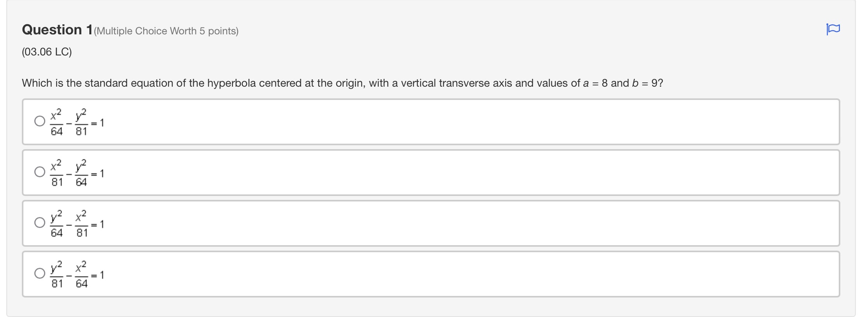Select the radio button for x²/64 − y²/81 = 1
Image resolution: width=868 pixels, height=317 pixels.
click(x=39, y=121)
